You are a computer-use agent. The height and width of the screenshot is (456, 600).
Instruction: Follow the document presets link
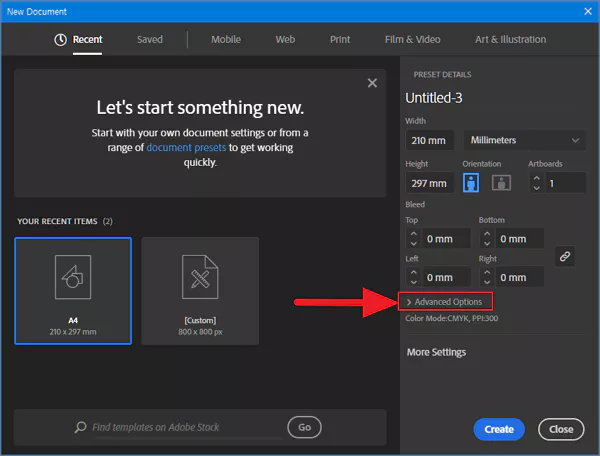coord(186,148)
